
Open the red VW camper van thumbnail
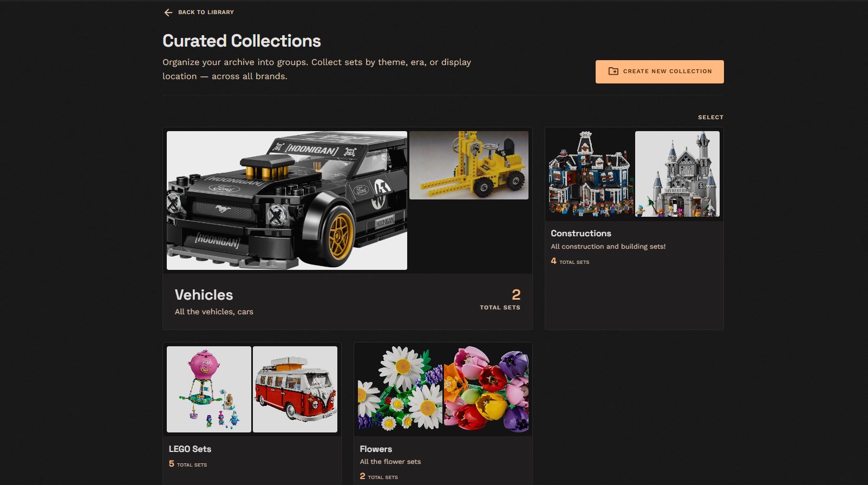coord(295,390)
